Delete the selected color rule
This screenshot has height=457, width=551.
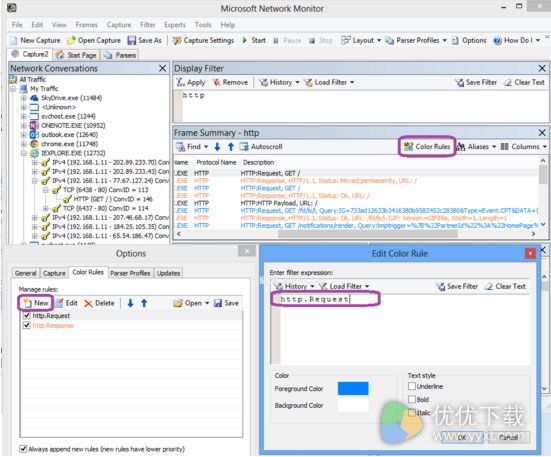tap(99, 303)
